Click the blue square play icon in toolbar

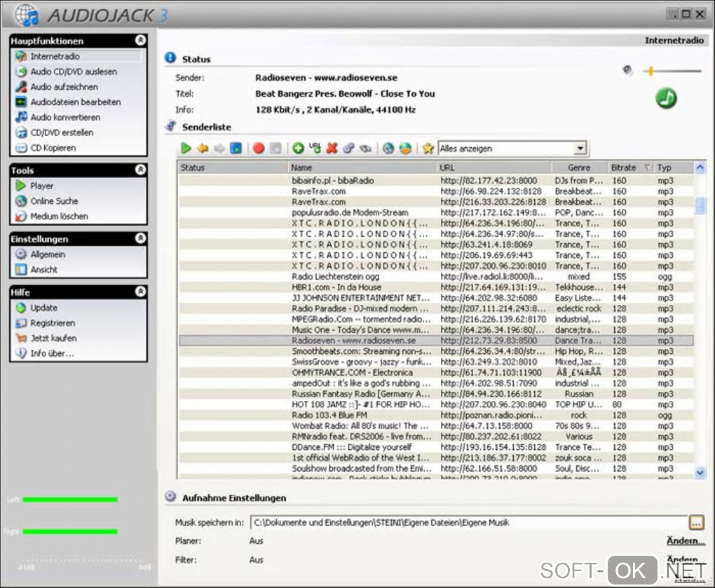click(x=236, y=148)
